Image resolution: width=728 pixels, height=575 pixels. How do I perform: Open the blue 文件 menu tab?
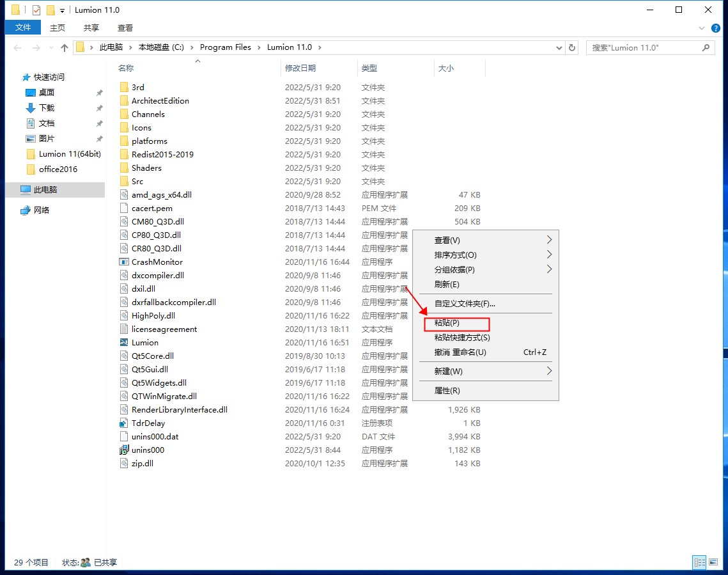coord(23,28)
